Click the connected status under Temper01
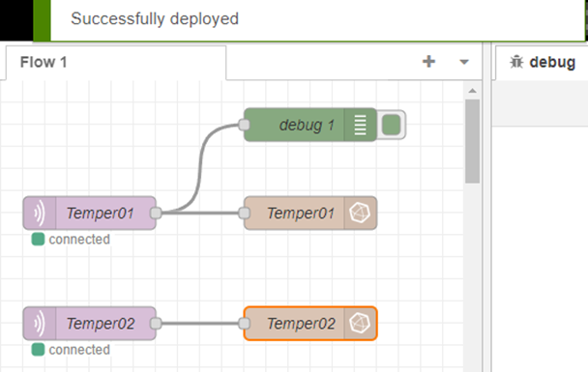 point(79,239)
